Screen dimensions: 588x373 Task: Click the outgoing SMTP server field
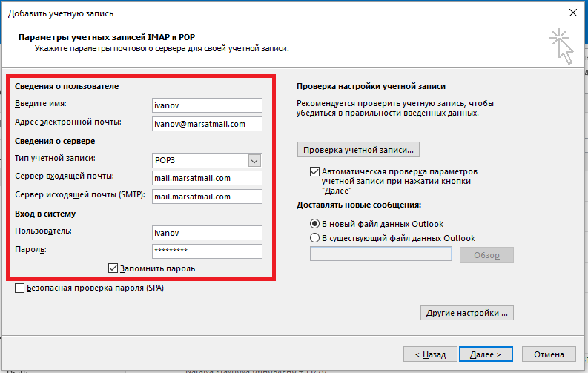(207, 197)
